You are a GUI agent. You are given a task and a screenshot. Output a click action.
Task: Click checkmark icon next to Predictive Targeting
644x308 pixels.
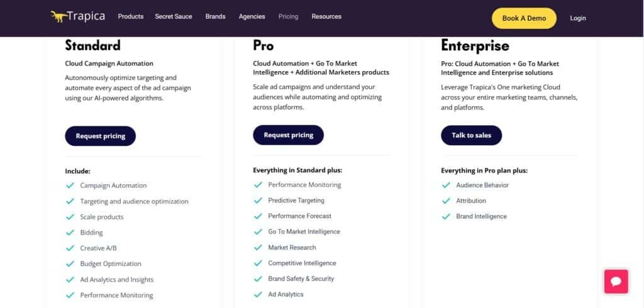point(258,201)
